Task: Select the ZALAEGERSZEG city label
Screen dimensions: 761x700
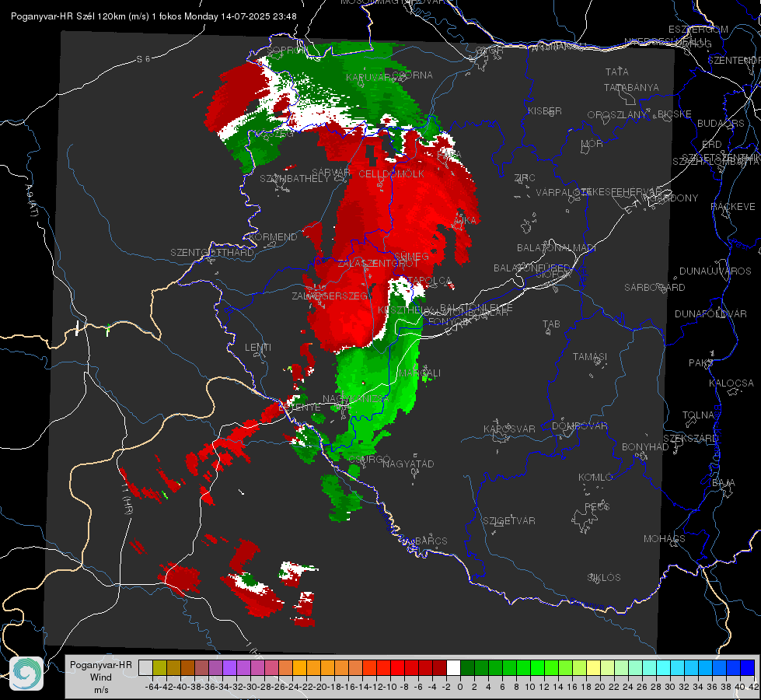Action: 329,296
